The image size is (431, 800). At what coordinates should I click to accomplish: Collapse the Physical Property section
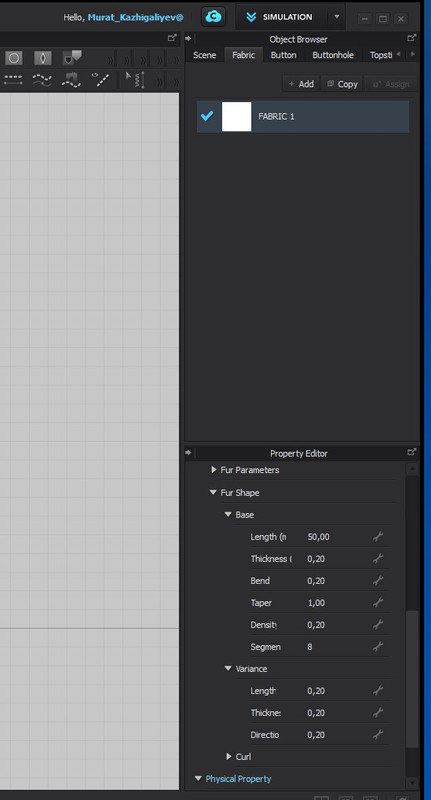coord(198,779)
